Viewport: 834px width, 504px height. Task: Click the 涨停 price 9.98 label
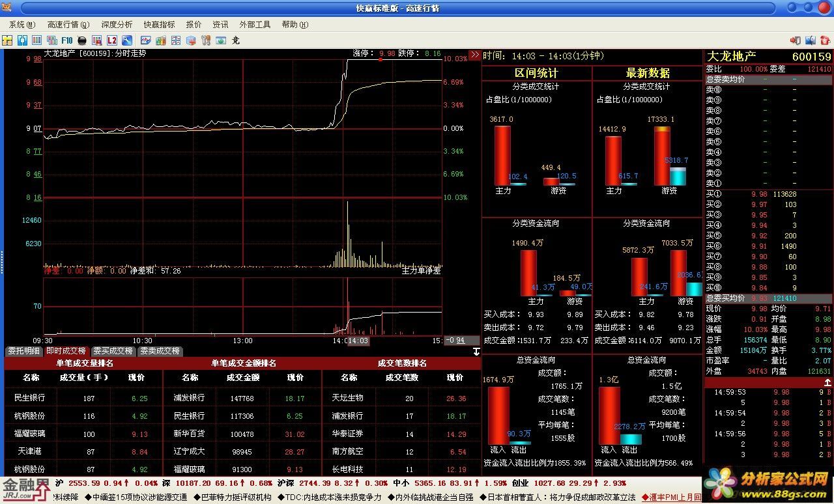point(374,53)
